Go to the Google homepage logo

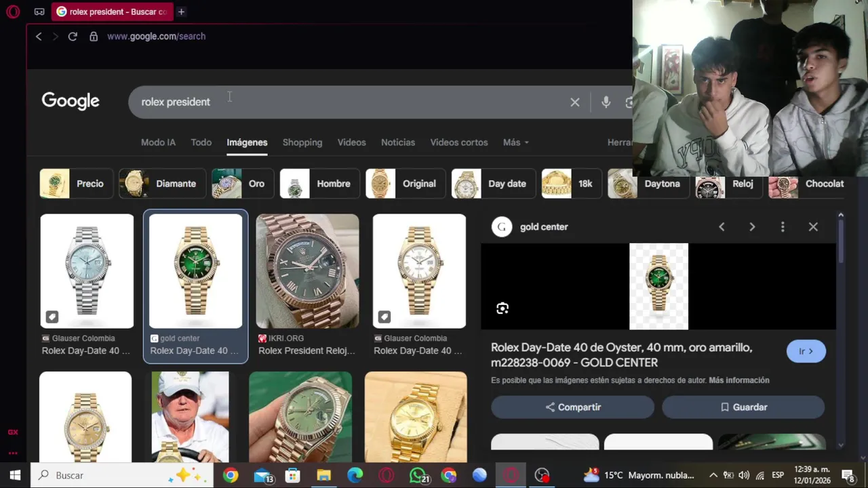71,101
